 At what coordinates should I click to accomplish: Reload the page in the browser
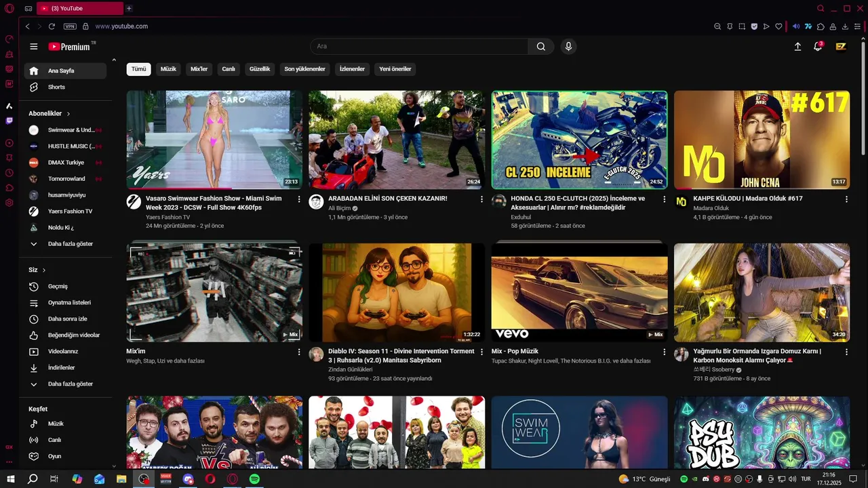(52, 26)
